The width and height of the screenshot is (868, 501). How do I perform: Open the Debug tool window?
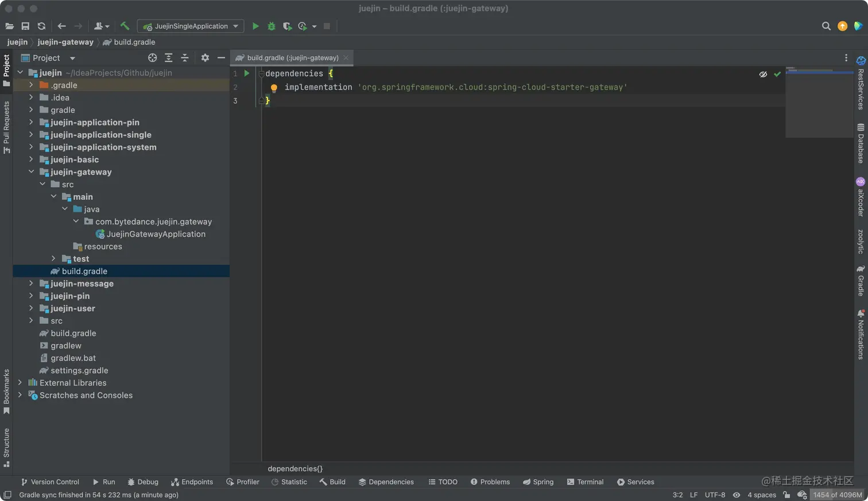[x=142, y=482]
